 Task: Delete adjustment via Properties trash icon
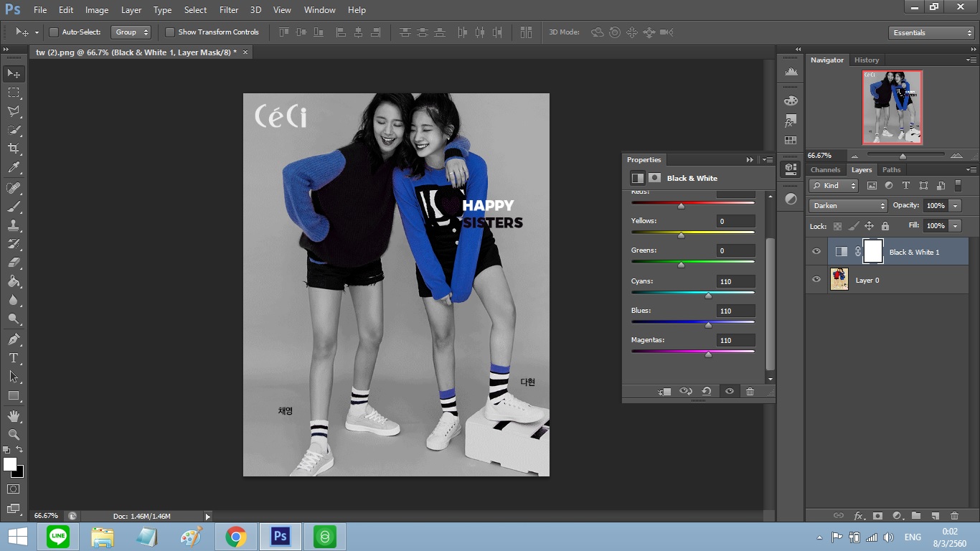point(750,391)
